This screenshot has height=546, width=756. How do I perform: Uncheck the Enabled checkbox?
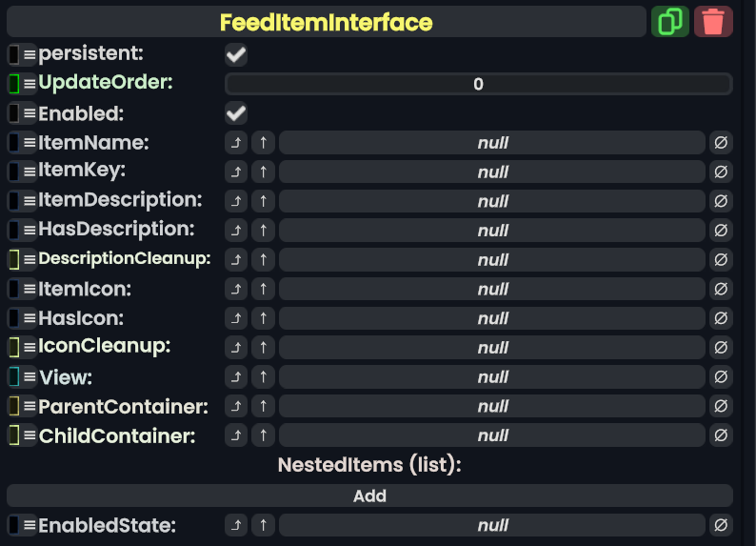tap(236, 114)
